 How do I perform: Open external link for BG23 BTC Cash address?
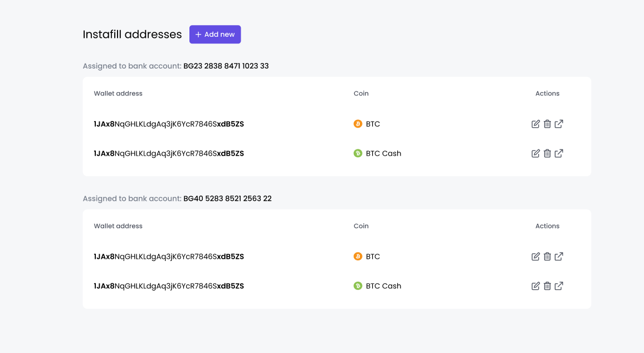click(x=559, y=154)
